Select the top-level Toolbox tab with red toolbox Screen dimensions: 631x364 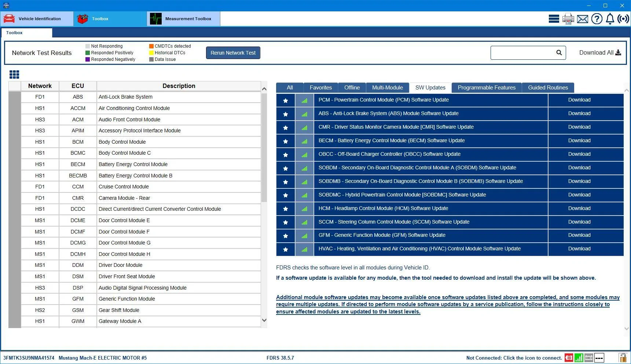[x=110, y=19]
